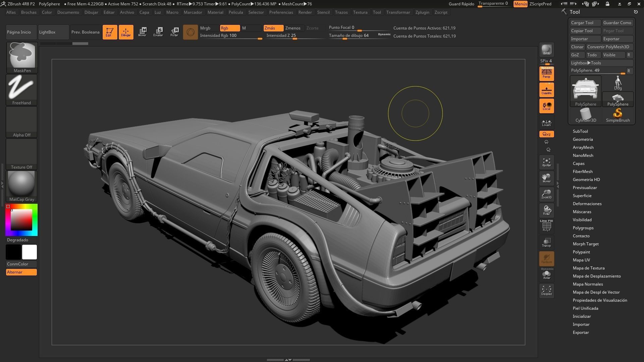Toggle the Fantasm ghost mode button
644x362 pixels.
(x=546, y=258)
